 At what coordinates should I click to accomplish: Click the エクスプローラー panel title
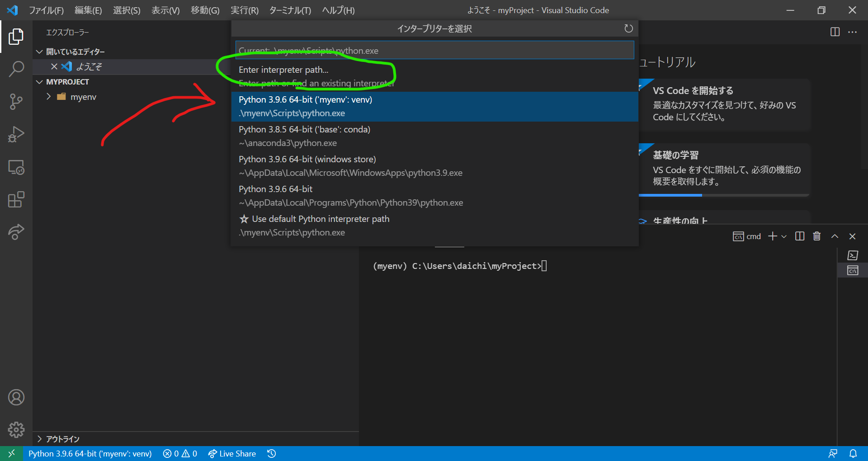[x=67, y=33]
